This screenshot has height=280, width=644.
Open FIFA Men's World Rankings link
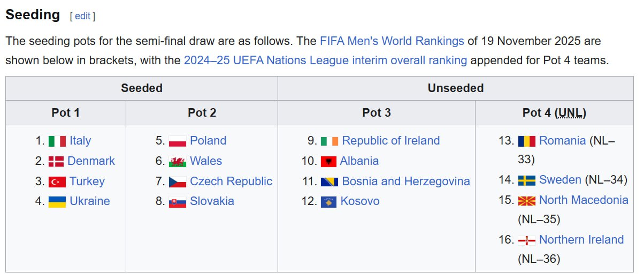(392, 41)
